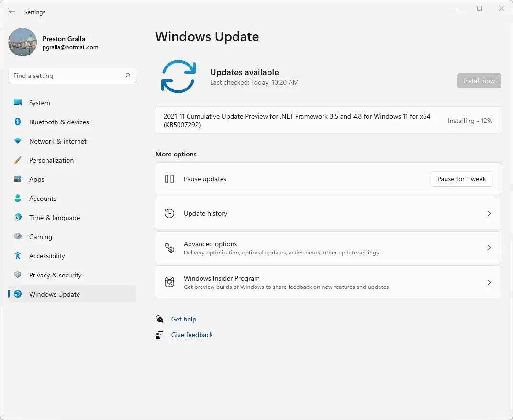
Task: Click the KB5007292 cumulative update entry
Action: [328, 121]
